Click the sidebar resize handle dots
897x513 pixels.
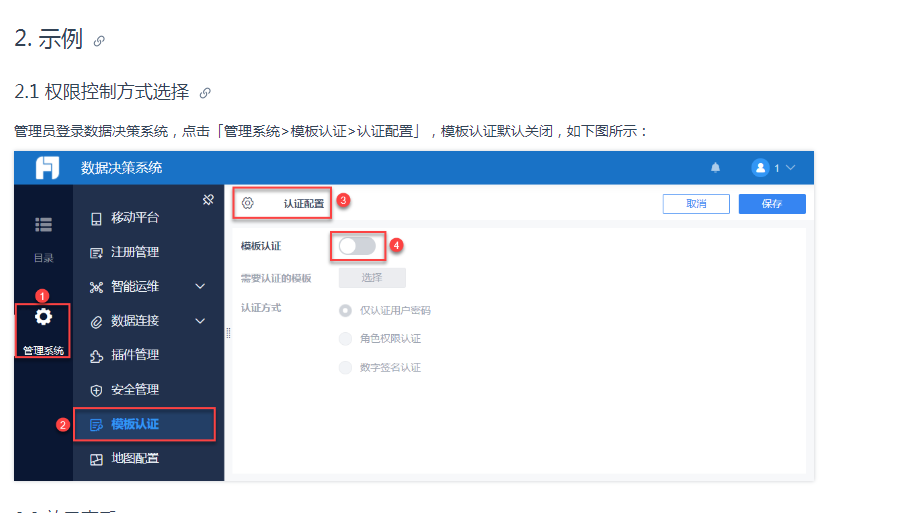coord(228,333)
